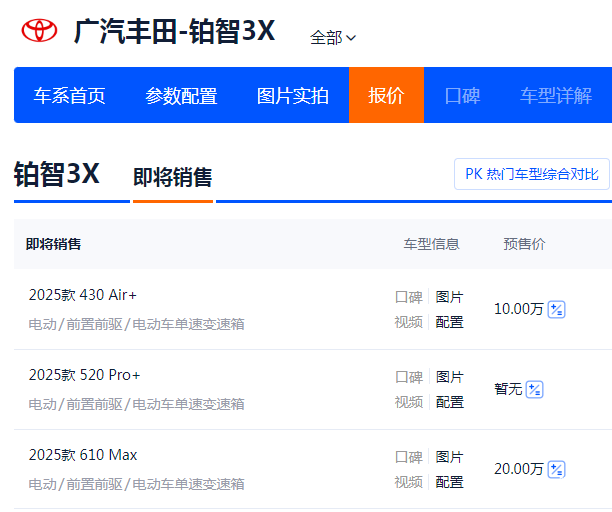Open 2025款 610 Max model link
This screenshot has height=512, width=612.
pyautogui.click(x=83, y=455)
